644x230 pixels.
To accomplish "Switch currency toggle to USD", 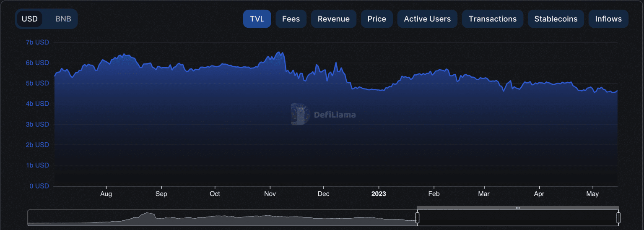I will click(x=30, y=19).
